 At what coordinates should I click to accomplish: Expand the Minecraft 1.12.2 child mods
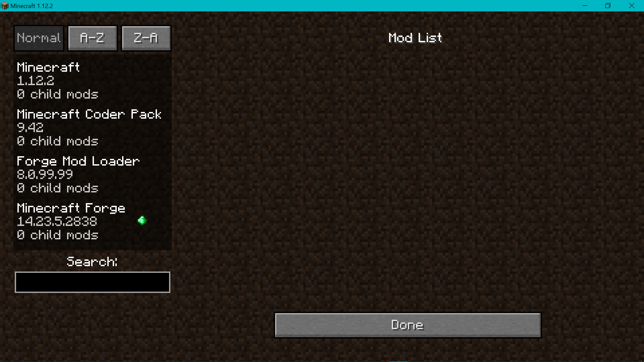point(93,80)
